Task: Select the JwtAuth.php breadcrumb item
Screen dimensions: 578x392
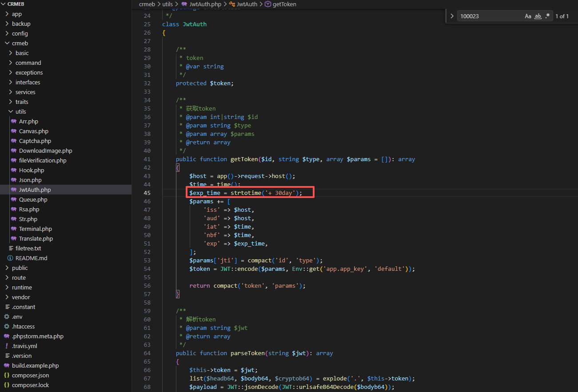Action: [x=205, y=4]
